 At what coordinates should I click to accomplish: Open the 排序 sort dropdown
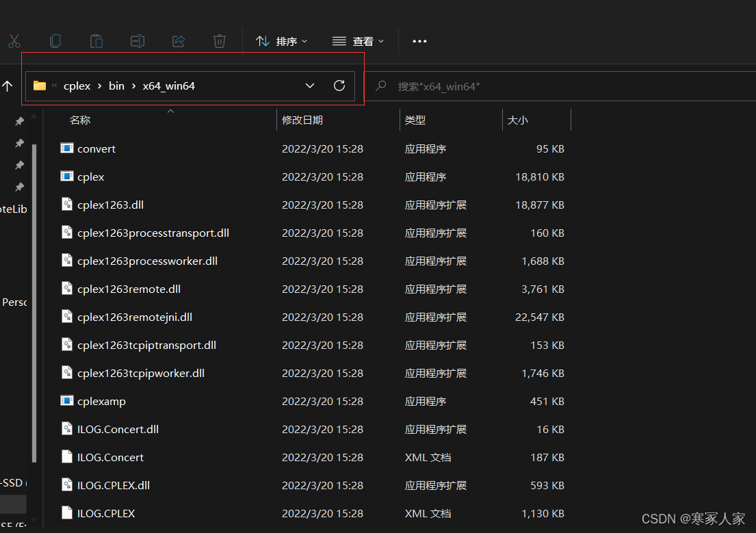[x=282, y=42]
